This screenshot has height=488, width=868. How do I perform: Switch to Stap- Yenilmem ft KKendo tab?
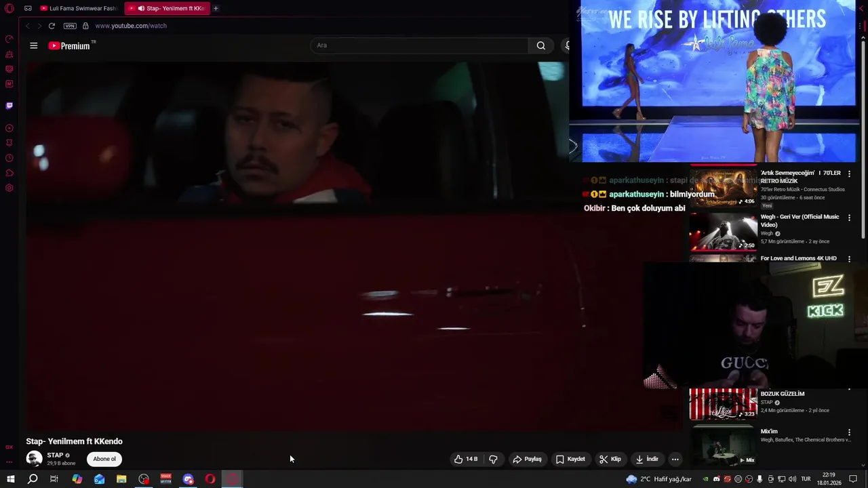coord(167,8)
